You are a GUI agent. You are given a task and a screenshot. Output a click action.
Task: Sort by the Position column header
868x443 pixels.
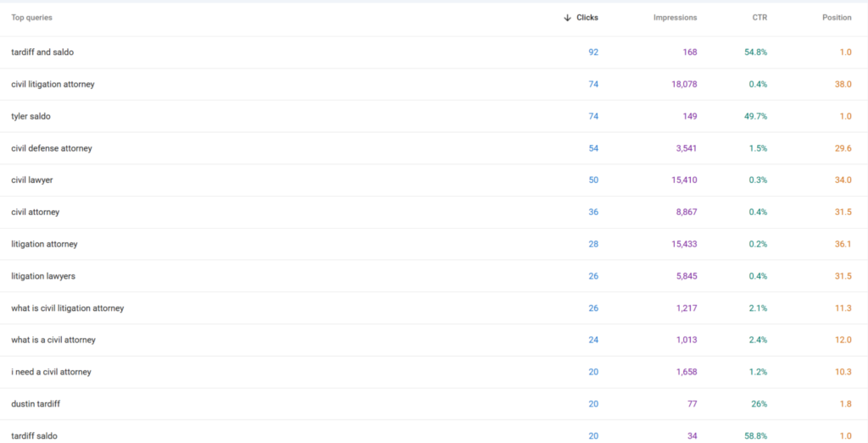(x=837, y=18)
